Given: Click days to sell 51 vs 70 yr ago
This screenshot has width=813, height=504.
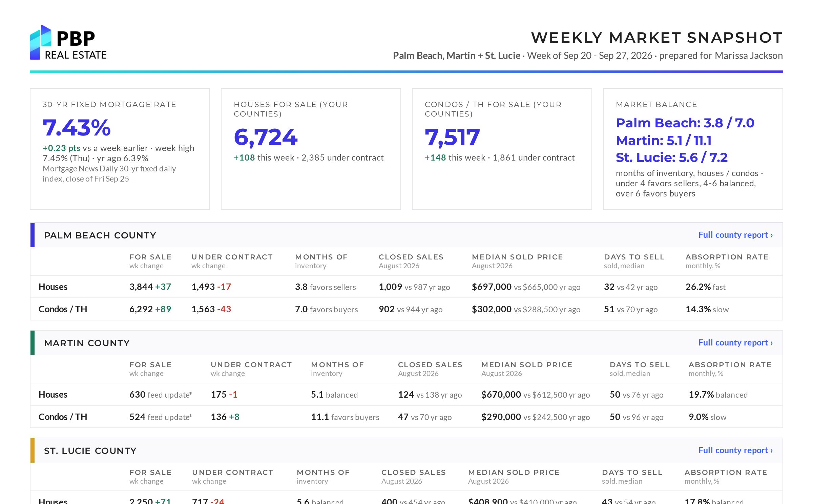Looking at the screenshot, I should [x=631, y=309].
